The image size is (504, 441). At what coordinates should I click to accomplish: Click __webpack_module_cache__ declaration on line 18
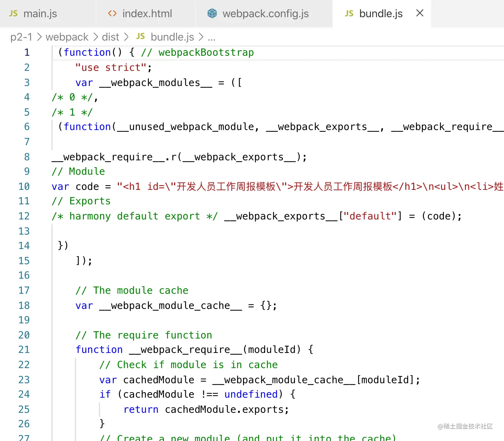point(171,305)
